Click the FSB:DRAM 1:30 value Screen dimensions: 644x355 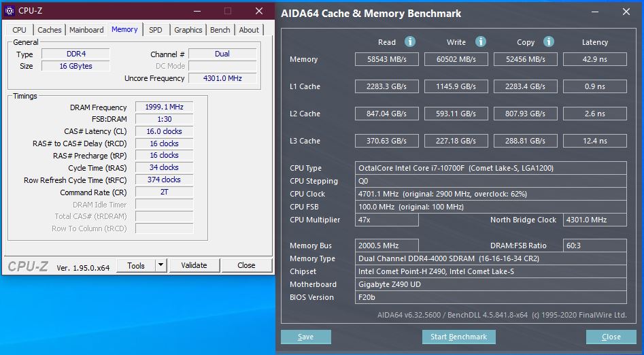[165, 119]
